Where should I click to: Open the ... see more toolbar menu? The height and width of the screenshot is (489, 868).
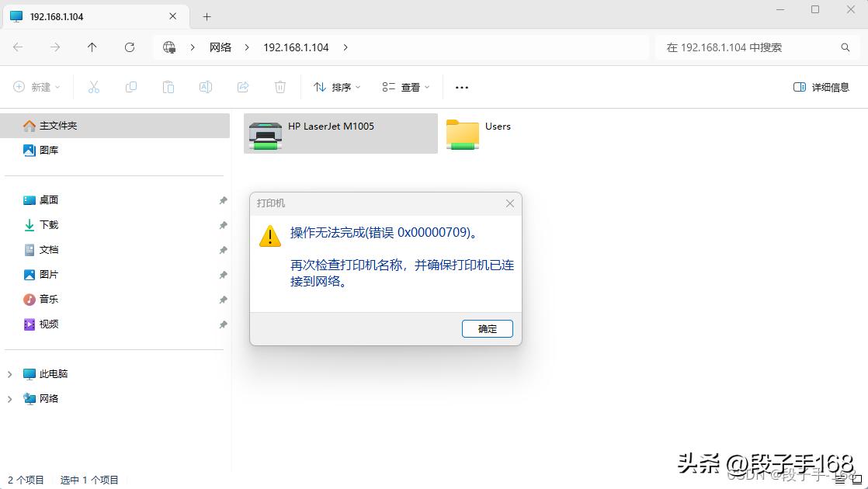(461, 87)
